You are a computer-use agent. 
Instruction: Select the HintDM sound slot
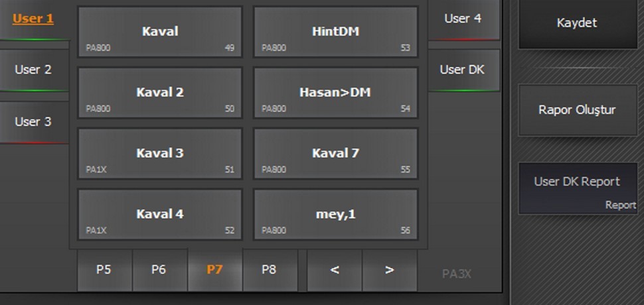[336, 32]
